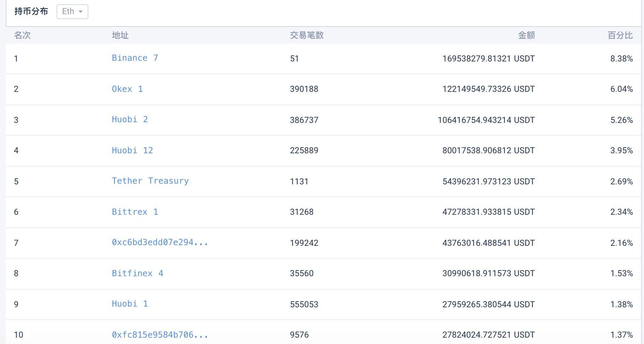Select the 169538279.81321 USDT amount cell

pyautogui.click(x=488, y=59)
